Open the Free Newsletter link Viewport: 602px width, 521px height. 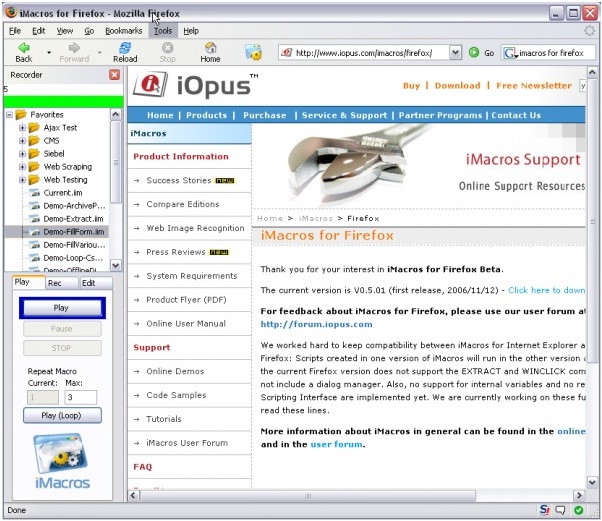(534, 86)
